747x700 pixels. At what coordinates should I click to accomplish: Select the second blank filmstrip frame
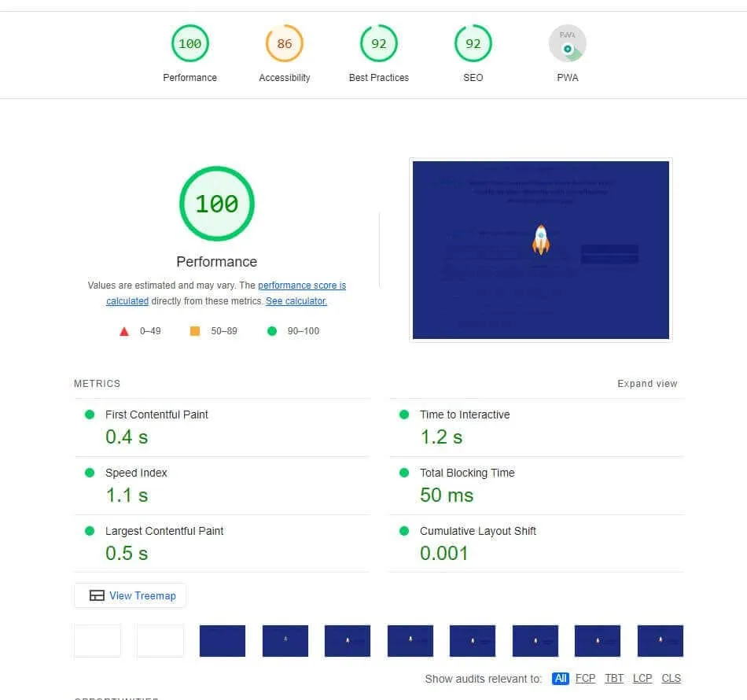pyautogui.click(x=160, y=641)
